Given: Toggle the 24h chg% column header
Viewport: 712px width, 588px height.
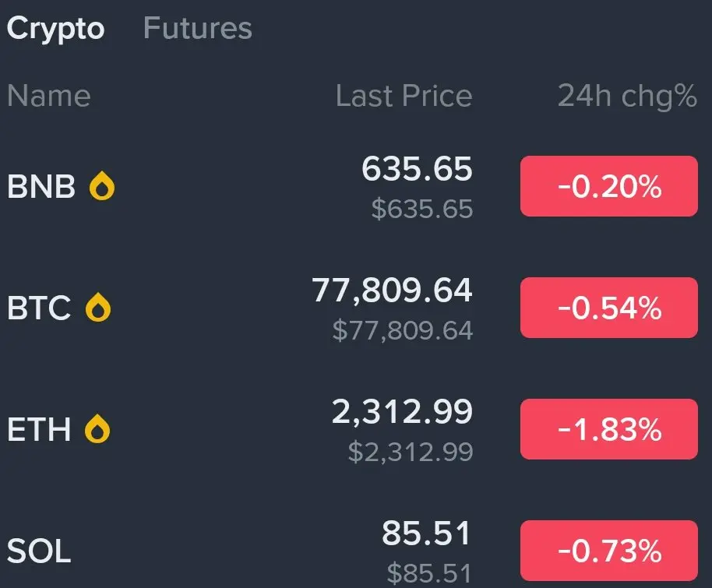Looking at the screenshot, I should 627,96.
